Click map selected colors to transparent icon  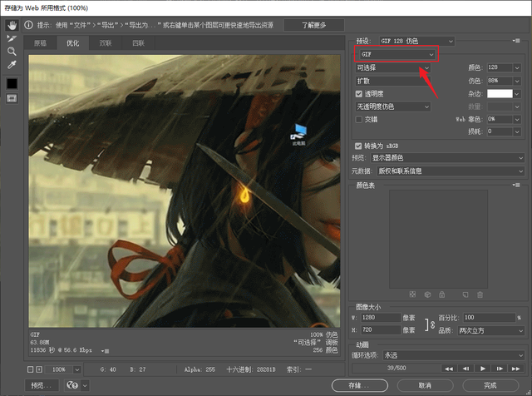tap(412, 295)
